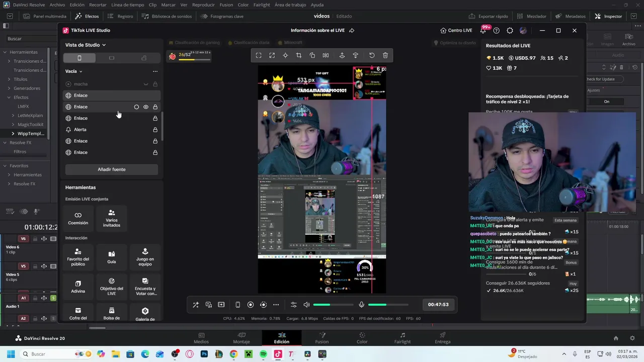This screenshot has width=644, height=362.
Task: Open TikTok LIVE Studio notifications bell
Action: pos(483,30)
